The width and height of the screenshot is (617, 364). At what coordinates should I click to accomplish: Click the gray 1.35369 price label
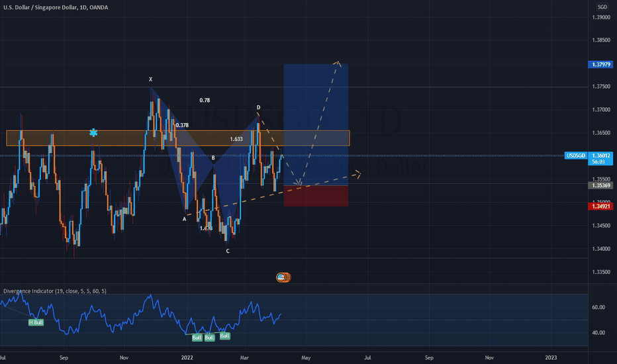(600, 185)
